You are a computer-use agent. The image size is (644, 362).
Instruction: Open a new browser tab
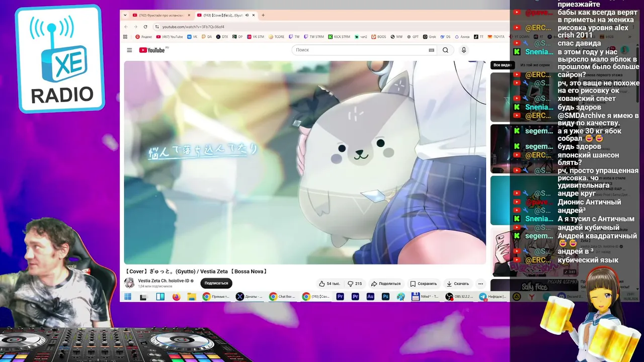(263, 15)
